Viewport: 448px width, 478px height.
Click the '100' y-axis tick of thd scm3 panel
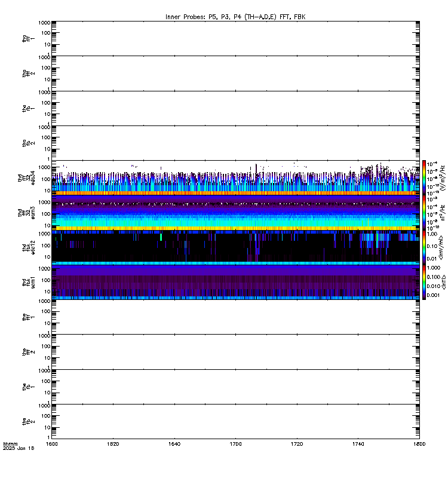[46, 214]
